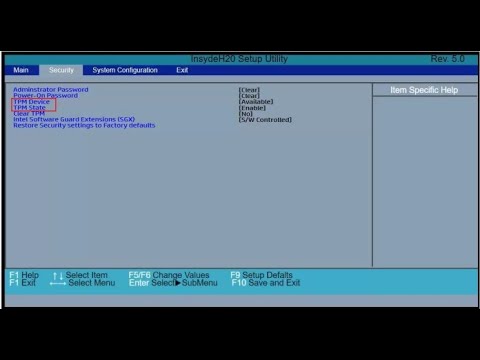Click the Power-On Password [Clear] value
480x360 pixels.
[249, 96]
